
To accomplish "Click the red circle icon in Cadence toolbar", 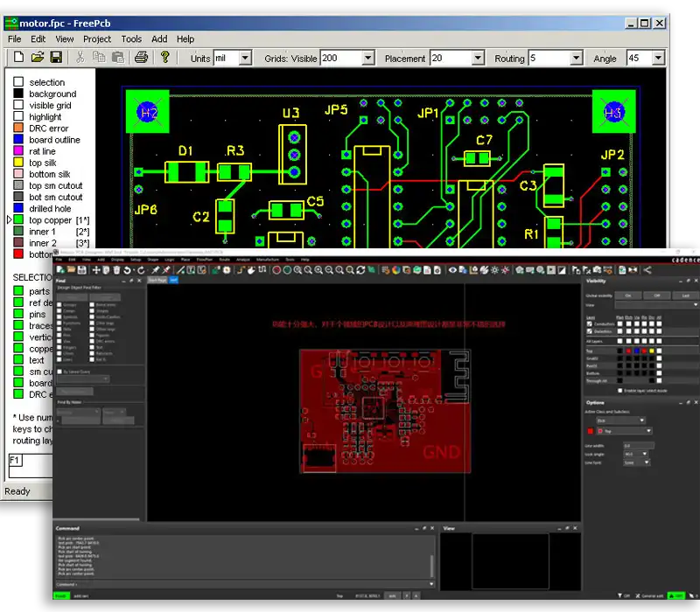I will point(276,270).
